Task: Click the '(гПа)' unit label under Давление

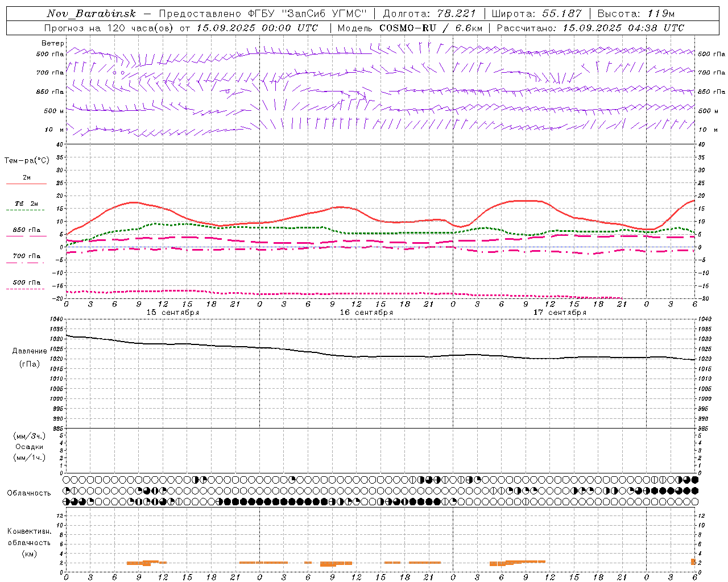Action: tap(30, 364)
